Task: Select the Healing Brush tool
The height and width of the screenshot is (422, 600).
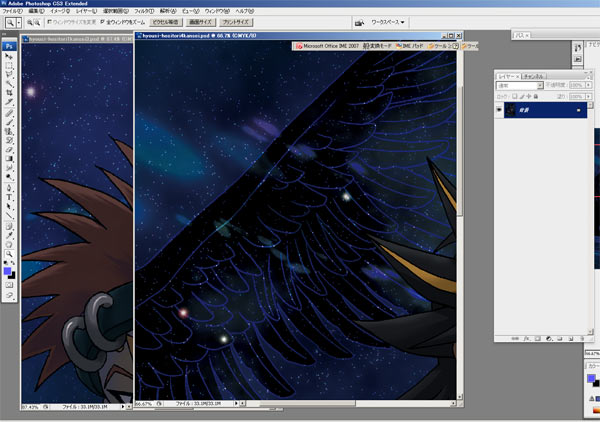Action: pos(9,113)
